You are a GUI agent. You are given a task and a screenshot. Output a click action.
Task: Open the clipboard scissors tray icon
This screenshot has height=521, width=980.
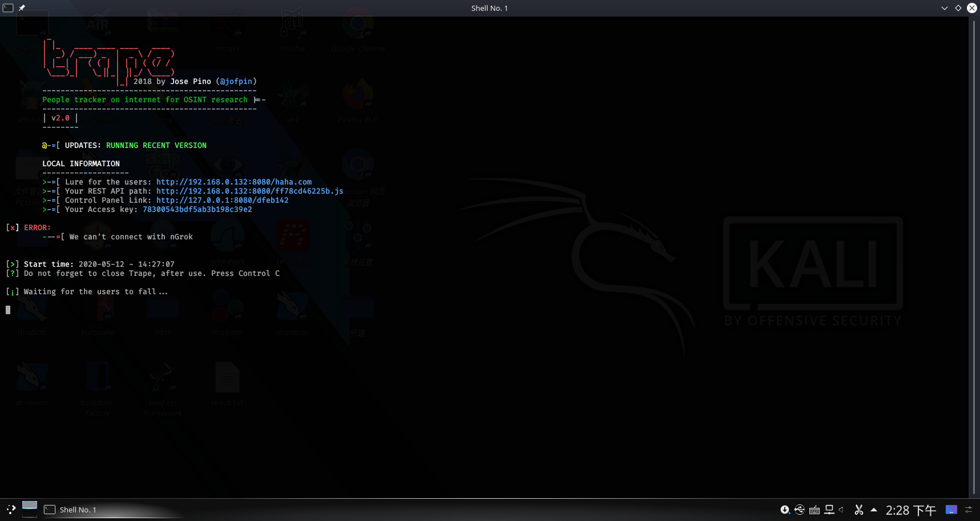pyautogui.click(x=858, y=510)
